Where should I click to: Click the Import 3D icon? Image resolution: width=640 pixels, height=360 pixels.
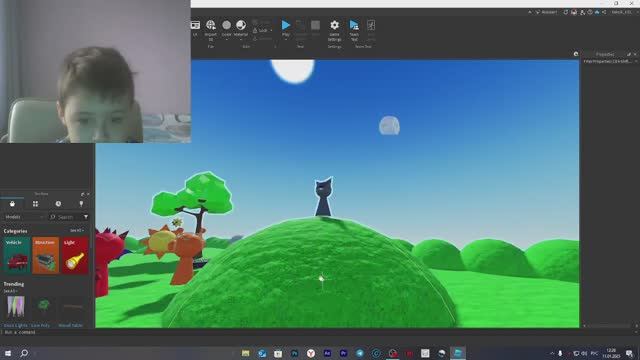[211, 25]
